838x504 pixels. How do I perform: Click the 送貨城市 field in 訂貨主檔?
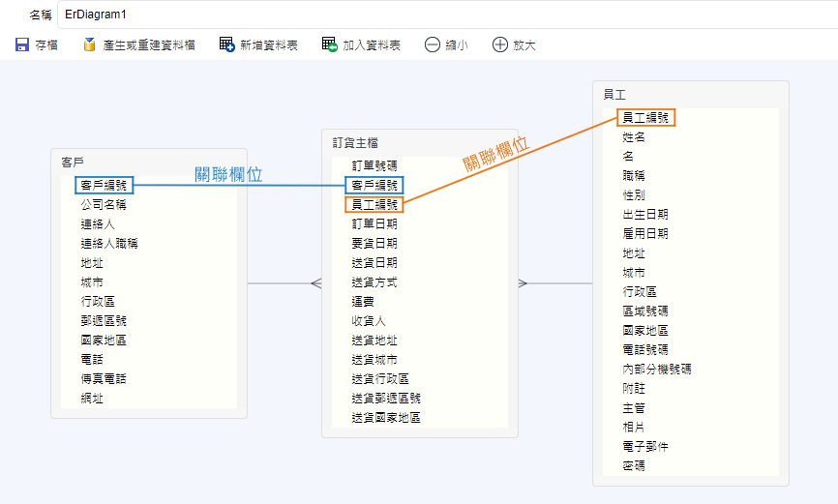pos(374,359)
